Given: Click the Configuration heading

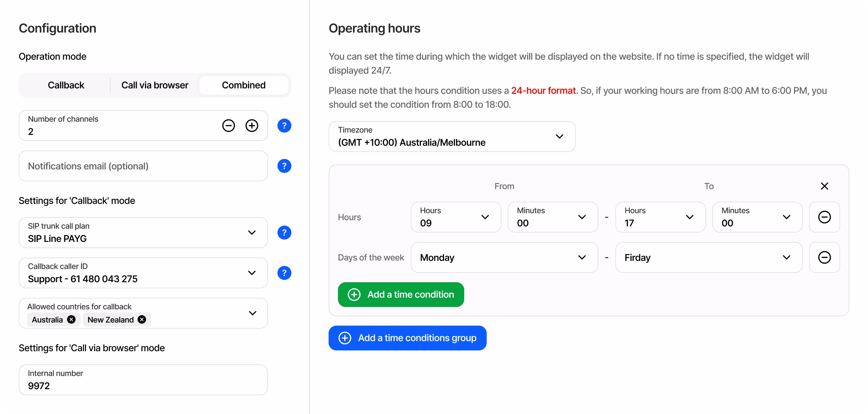Looking at the screenshot, I should (57, 28).
